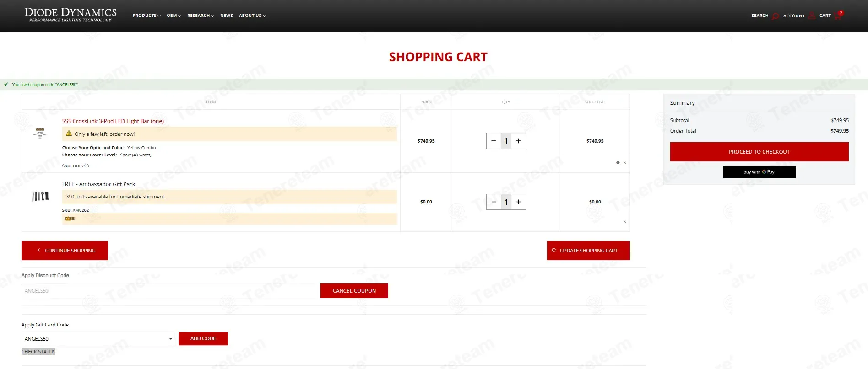
Task: Remove the Ambassador Gift Pack item
Action: click(x=625, y=222)
